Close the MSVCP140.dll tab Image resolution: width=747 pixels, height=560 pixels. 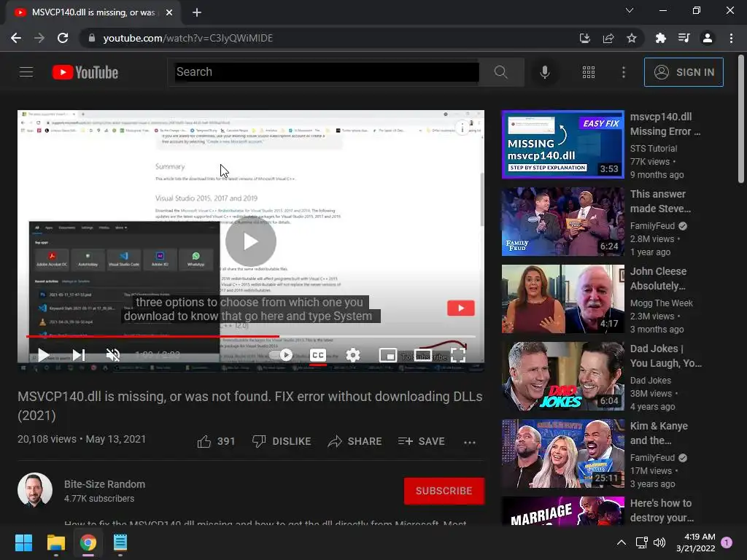click(x=169, y=12)
